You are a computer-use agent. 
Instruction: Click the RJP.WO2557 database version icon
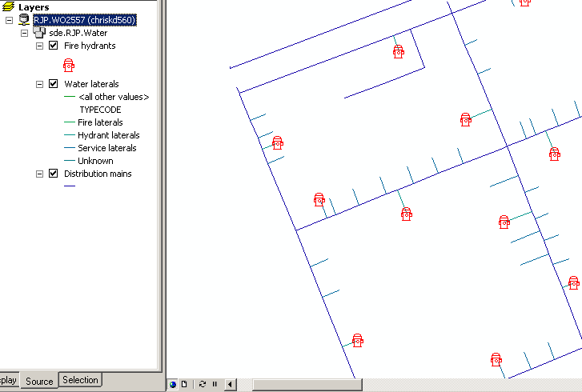[x=23, y=20]
